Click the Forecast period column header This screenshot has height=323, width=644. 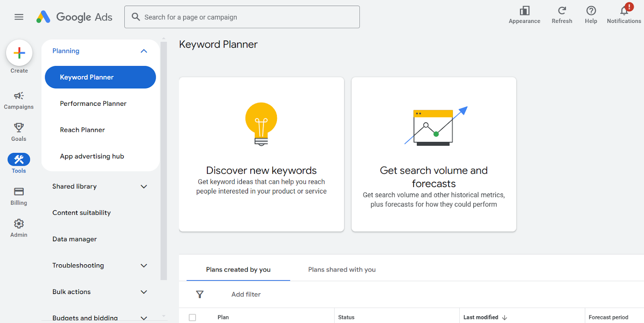608,317
